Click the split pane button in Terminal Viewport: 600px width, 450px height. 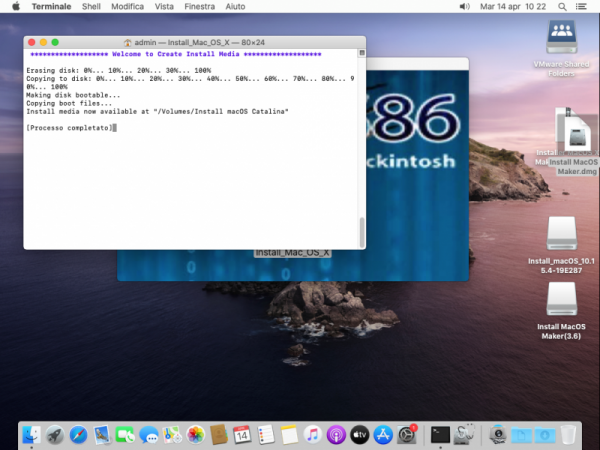tap(362, 53)
